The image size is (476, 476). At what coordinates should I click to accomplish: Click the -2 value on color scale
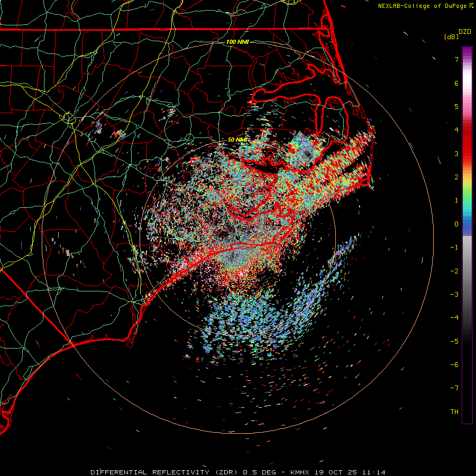(x=454, y=271)
